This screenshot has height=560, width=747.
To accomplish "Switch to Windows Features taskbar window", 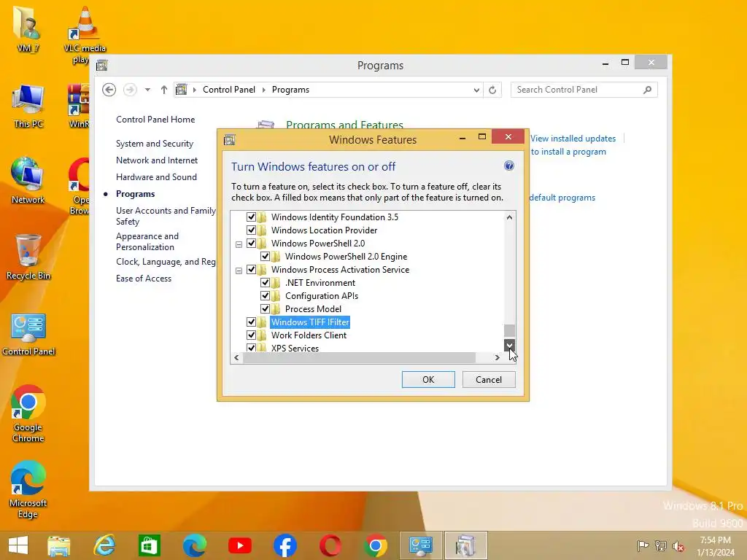I will click(465, 545).
